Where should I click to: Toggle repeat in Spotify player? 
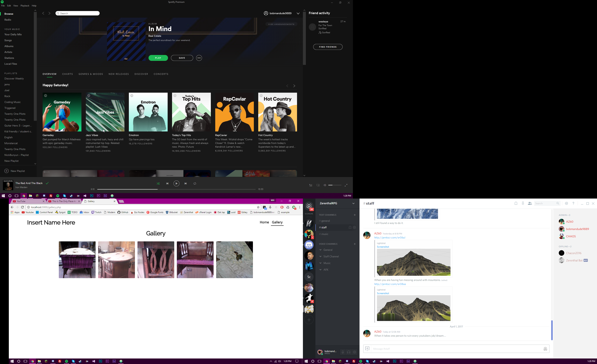click(x=195, y=183)
